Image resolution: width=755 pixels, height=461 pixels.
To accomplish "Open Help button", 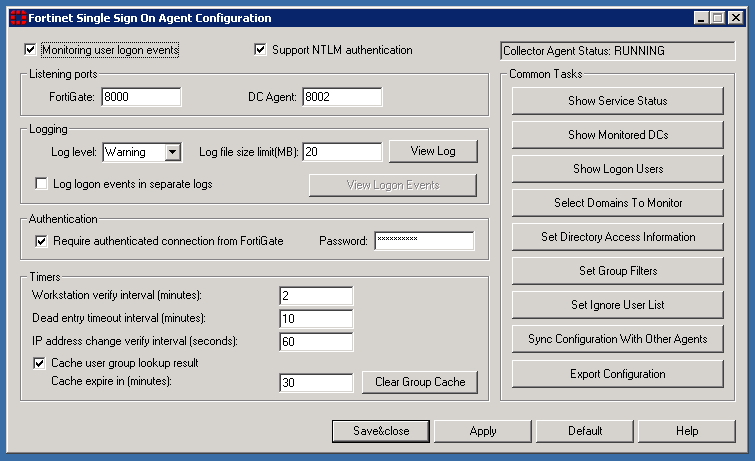I will pyautogui.click(x=687, y=431).
